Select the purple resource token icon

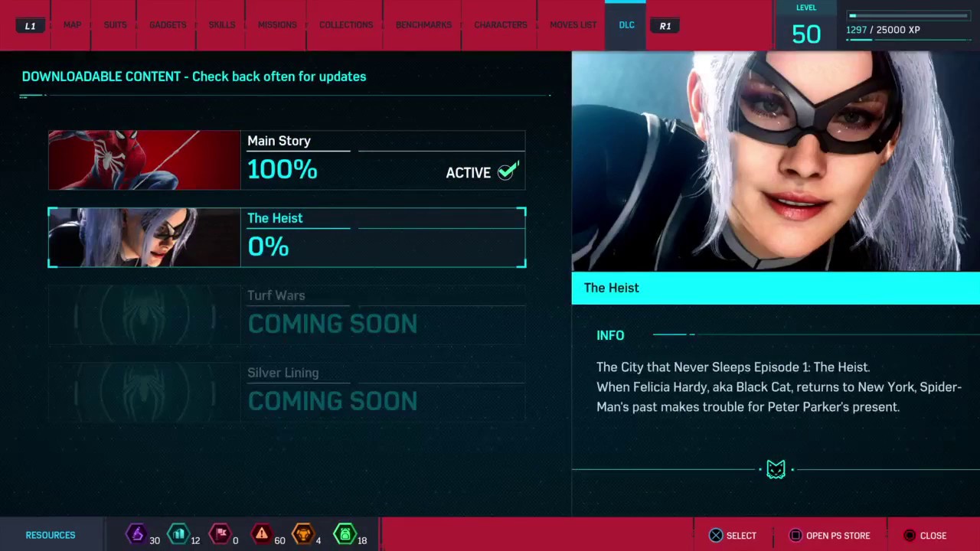tap(136, 533)
